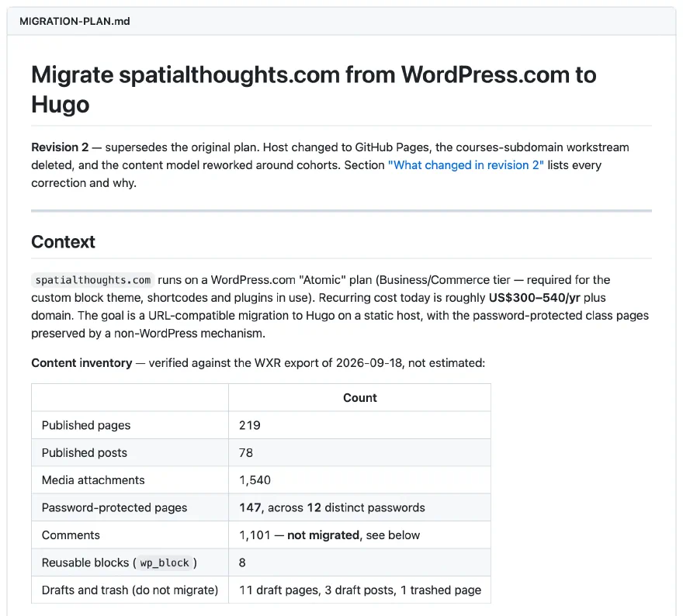Click the "Published posts" row label
This screenshot has height=616, width=683.
85,453
